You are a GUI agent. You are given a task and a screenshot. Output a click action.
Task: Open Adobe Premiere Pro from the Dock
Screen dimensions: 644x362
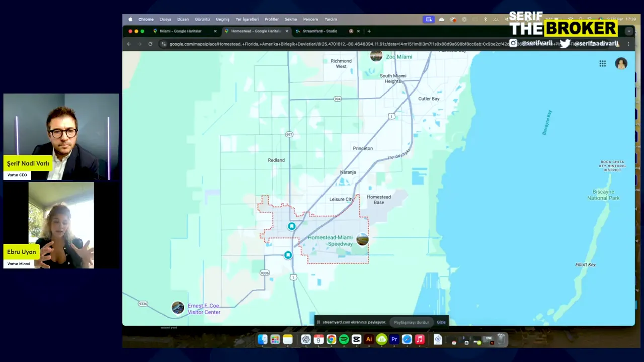click(394, 340)
